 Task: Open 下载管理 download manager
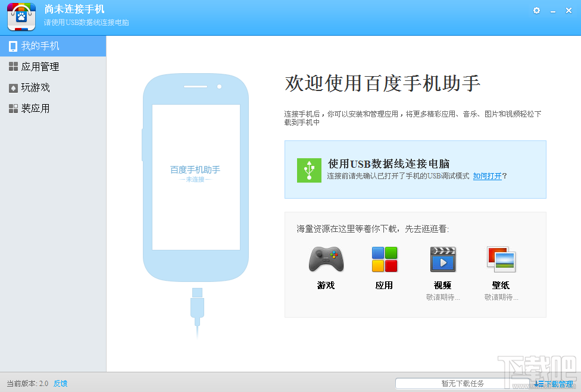tap(554, 384)
